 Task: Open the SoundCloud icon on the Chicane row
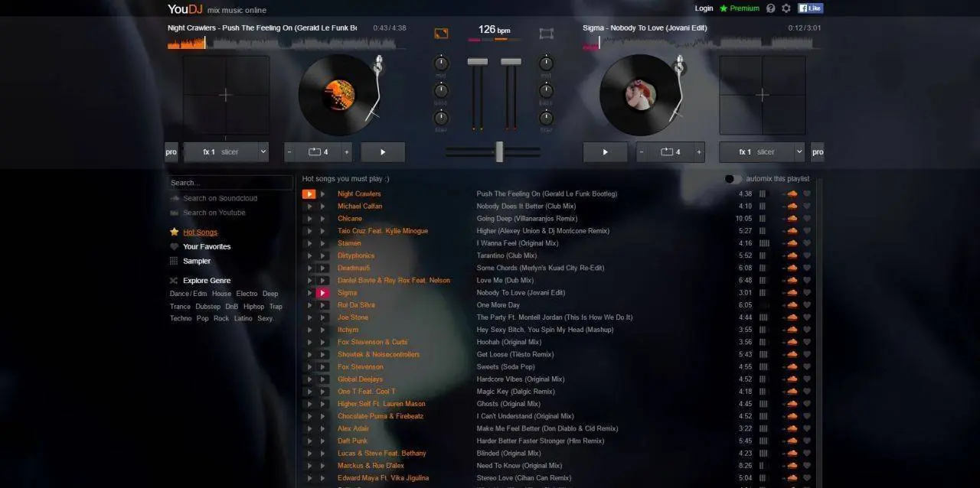click(792, 219)
